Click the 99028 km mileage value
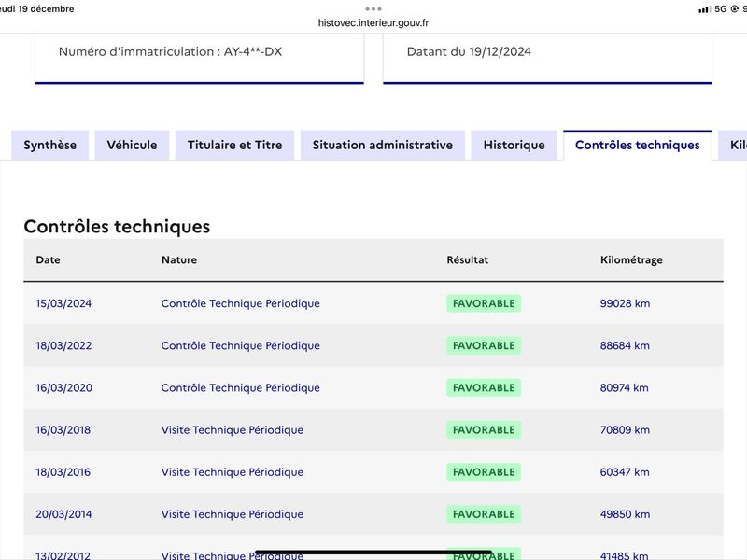Screen dimensions: 747x560 coord(625,303)
